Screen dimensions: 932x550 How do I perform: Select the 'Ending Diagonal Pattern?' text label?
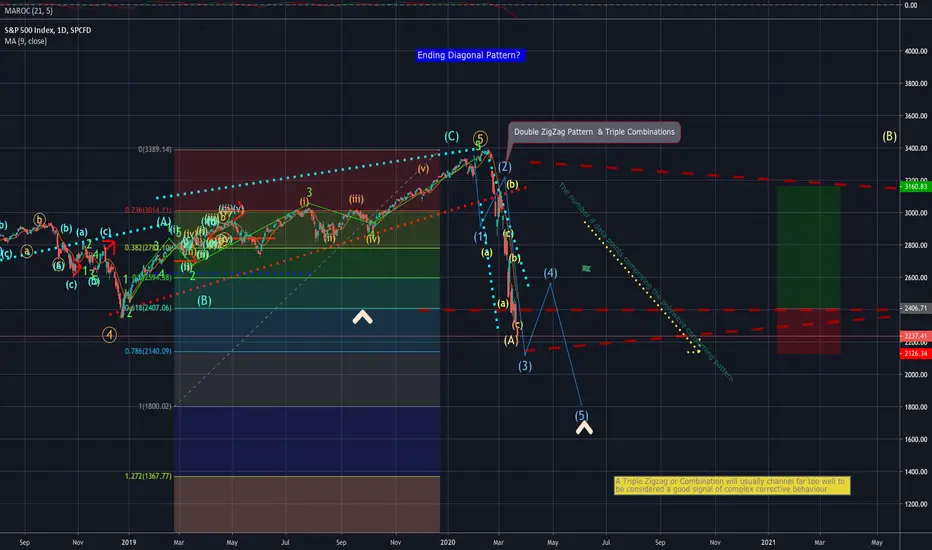(x=468, y=55)
